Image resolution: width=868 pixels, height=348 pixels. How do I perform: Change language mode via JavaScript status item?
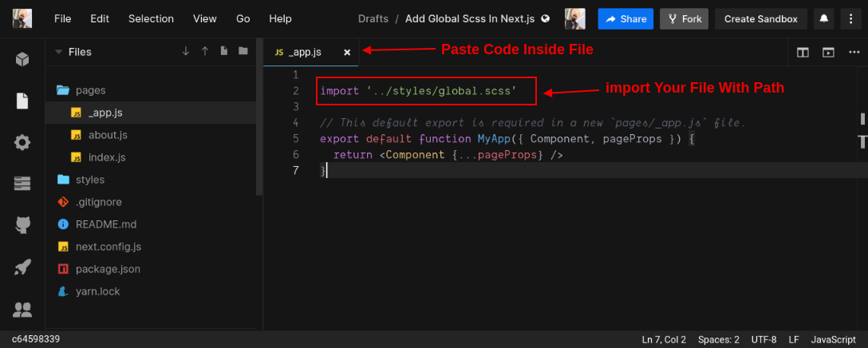(833, 340)
